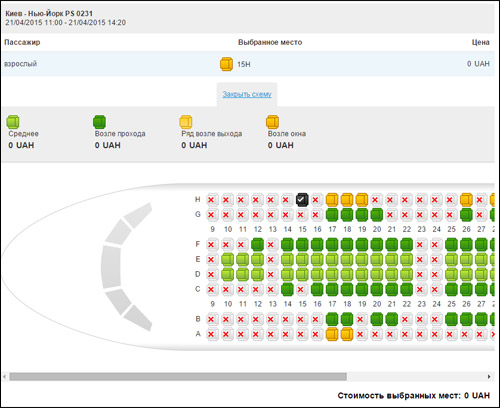Choose aisle seat 12F

coord(257,244)
